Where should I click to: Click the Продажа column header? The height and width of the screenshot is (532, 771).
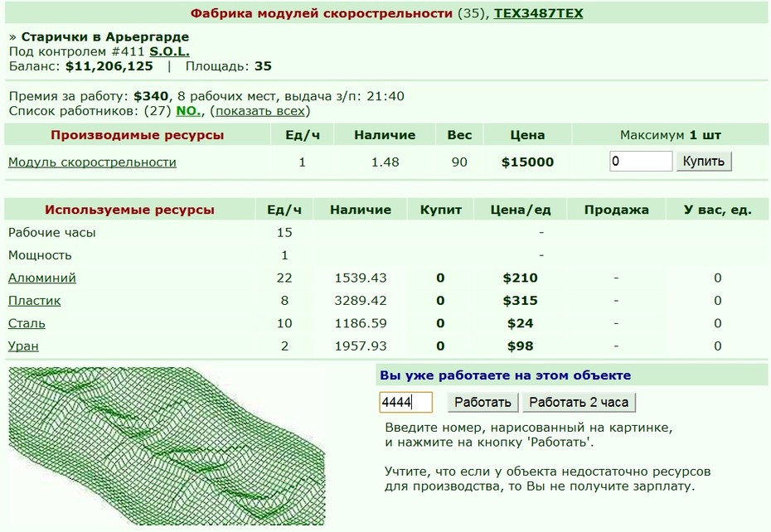[x=616, y=210]
